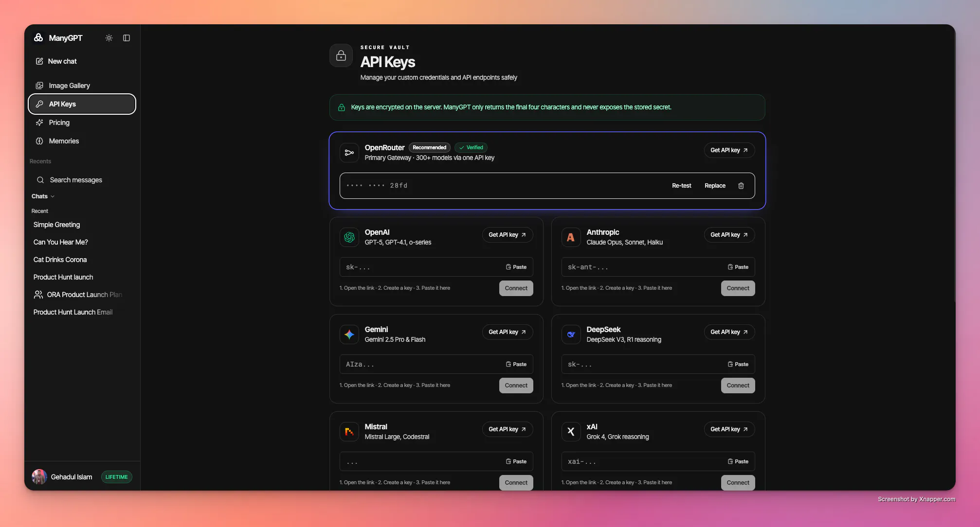980x527 pixels.
Task: Open Image Gallery
Action: (82, 86)
